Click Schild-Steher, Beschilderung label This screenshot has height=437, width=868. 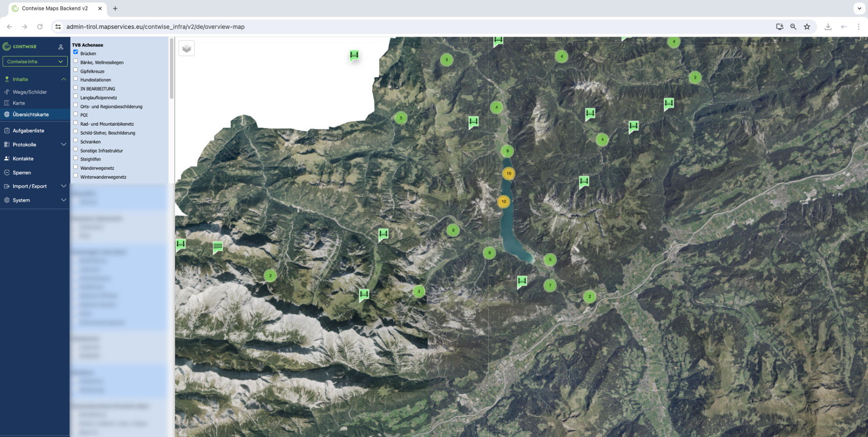click(x=108, y=133)
